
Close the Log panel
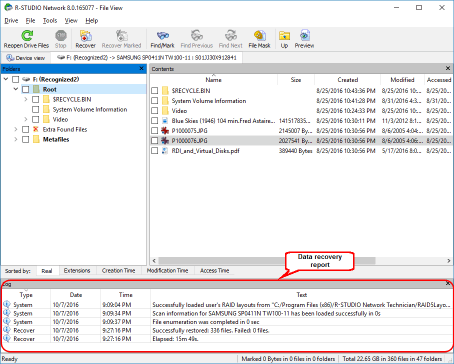448,283
